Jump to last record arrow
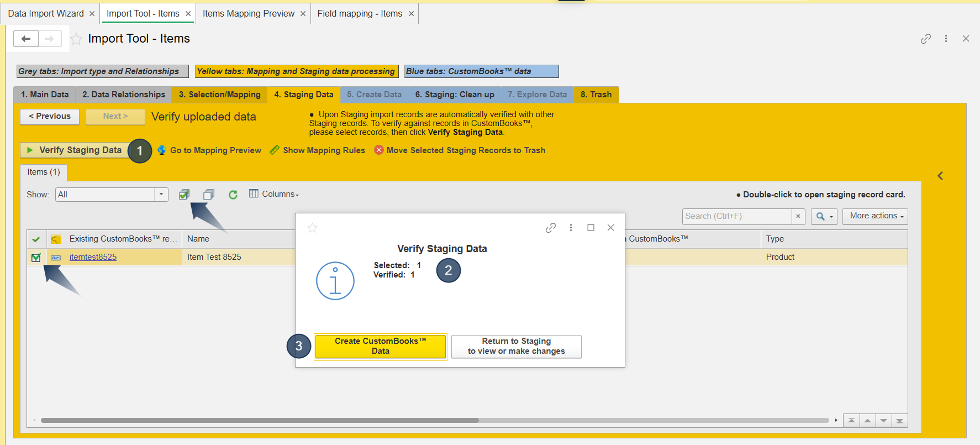 click(x=899, y=421)
